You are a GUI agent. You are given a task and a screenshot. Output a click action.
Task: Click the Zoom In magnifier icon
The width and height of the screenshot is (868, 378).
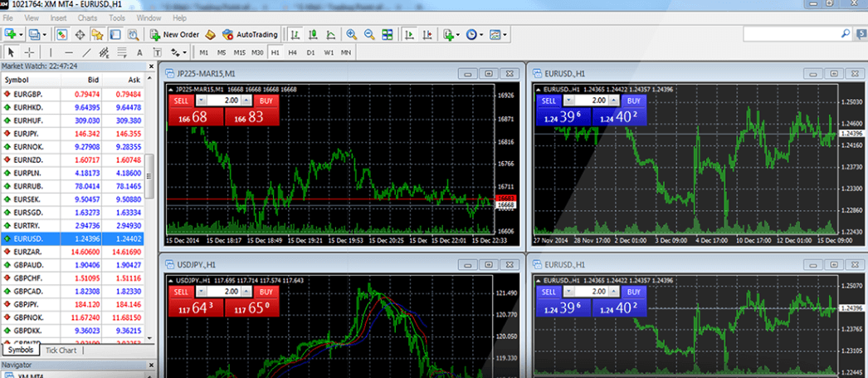[352, 34]
